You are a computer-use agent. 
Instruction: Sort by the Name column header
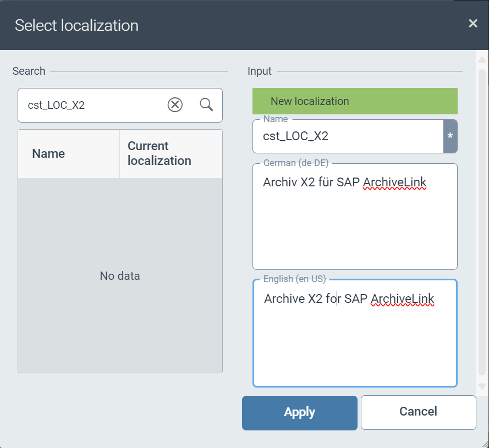pos(48,154)
